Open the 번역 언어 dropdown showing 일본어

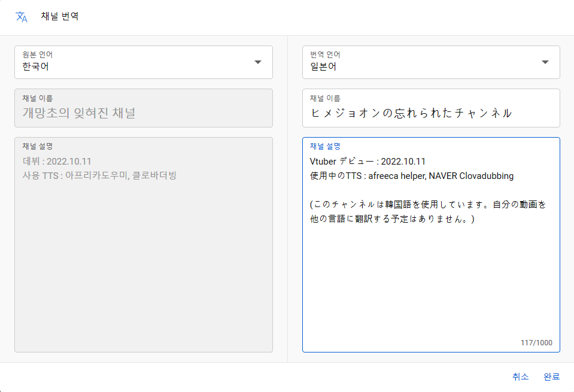click(x=431, y=62)
